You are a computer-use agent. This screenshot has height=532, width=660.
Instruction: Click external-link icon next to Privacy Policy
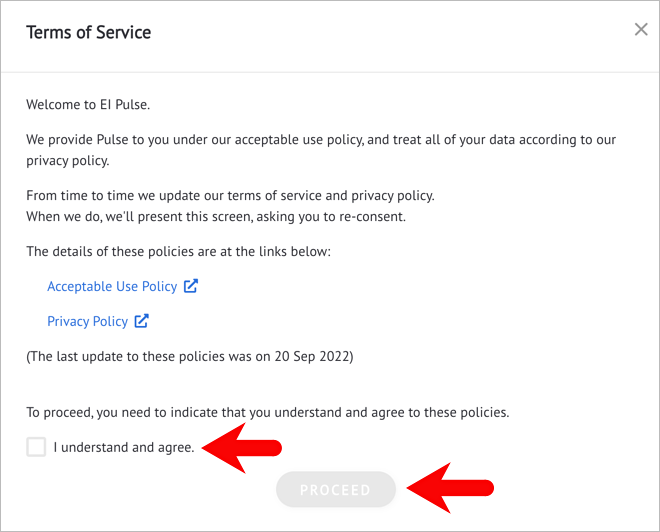tap(141, 321)
